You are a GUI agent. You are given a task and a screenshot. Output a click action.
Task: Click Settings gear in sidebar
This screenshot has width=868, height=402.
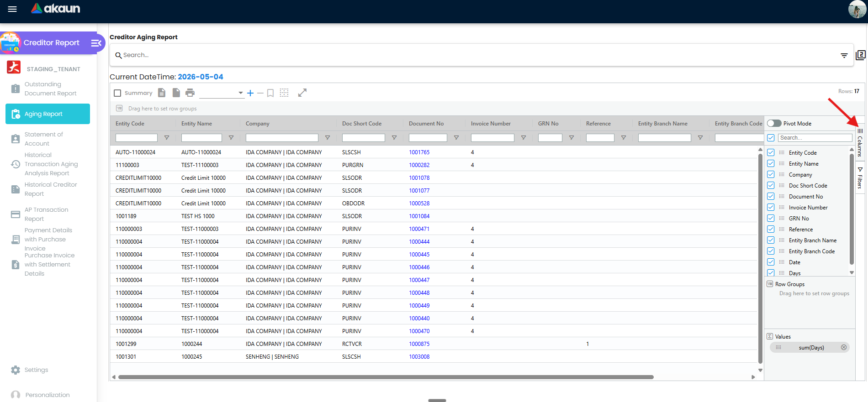point(16,370)
